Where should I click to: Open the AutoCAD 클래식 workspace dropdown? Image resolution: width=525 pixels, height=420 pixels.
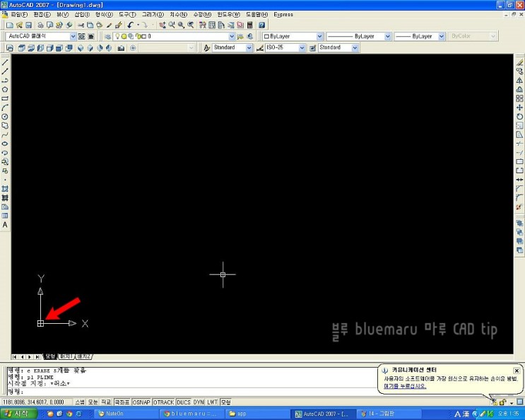point(73,36)
